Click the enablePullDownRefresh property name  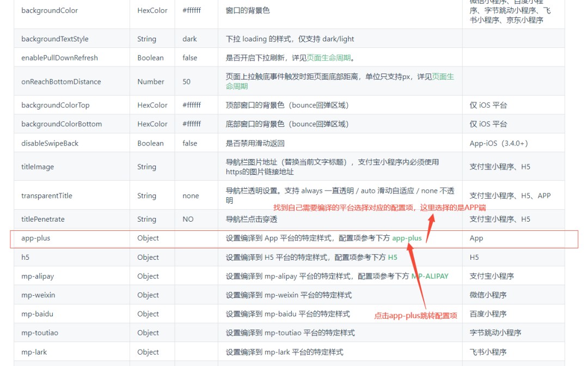pyautogui.click(x=60, y=57)
